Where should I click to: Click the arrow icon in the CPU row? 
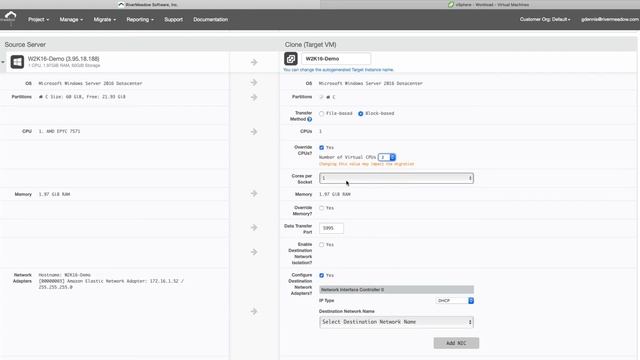pyautogui.click(x=254, y=131)
